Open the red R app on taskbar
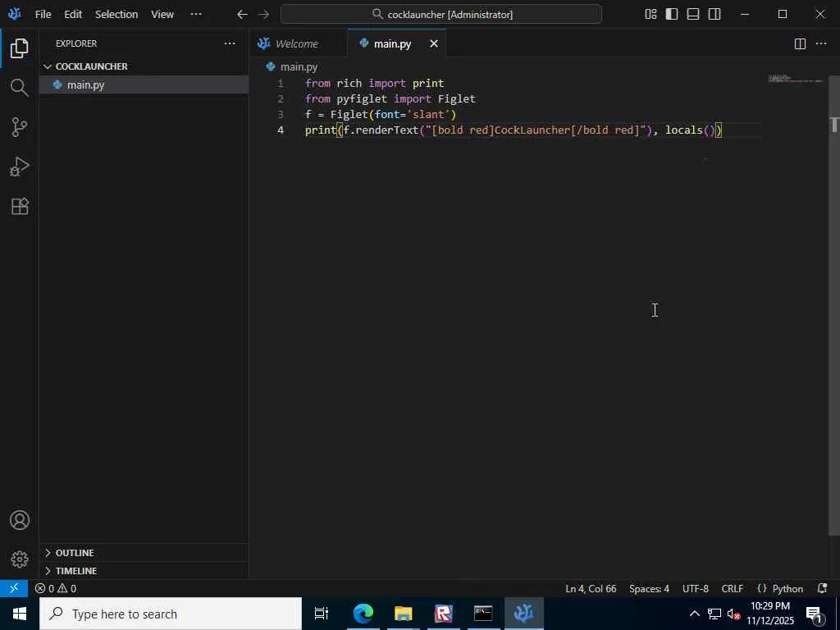 (443, 614)
